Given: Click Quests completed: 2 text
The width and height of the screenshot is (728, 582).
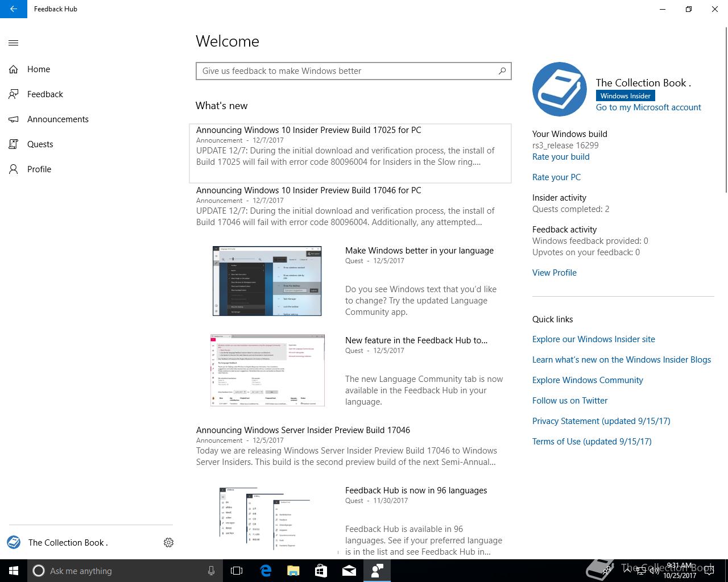Looking at the screenshot, I should click(x=570, y=209).
